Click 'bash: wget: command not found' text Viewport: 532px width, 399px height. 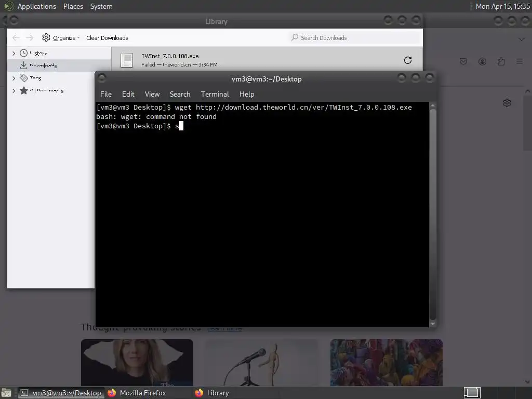tap(156, 117)
